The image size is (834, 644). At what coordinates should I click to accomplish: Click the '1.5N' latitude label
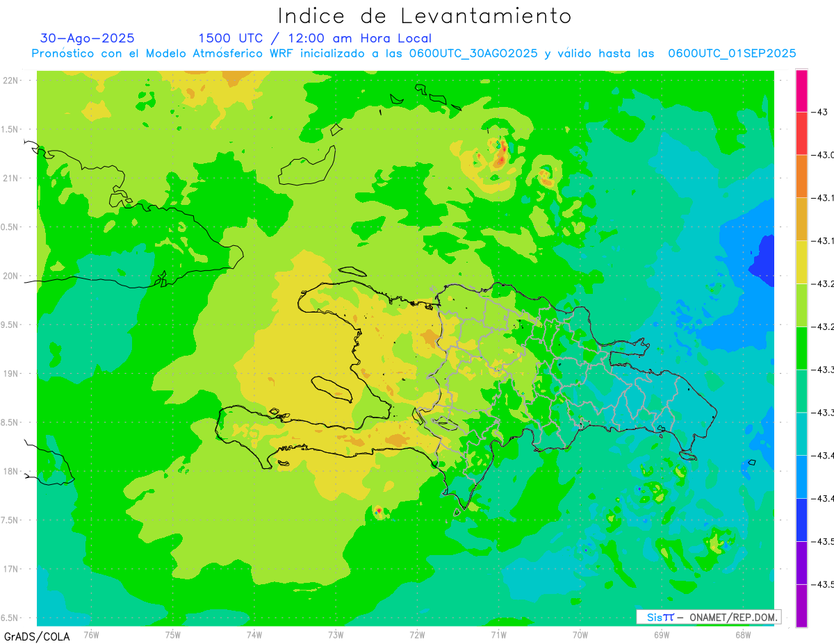coord(10,129)
